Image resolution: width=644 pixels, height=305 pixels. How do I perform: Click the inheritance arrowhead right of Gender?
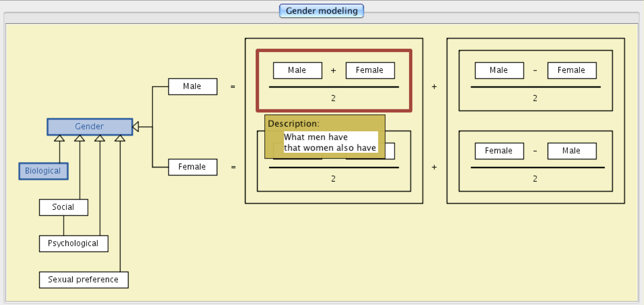point(136,126)
